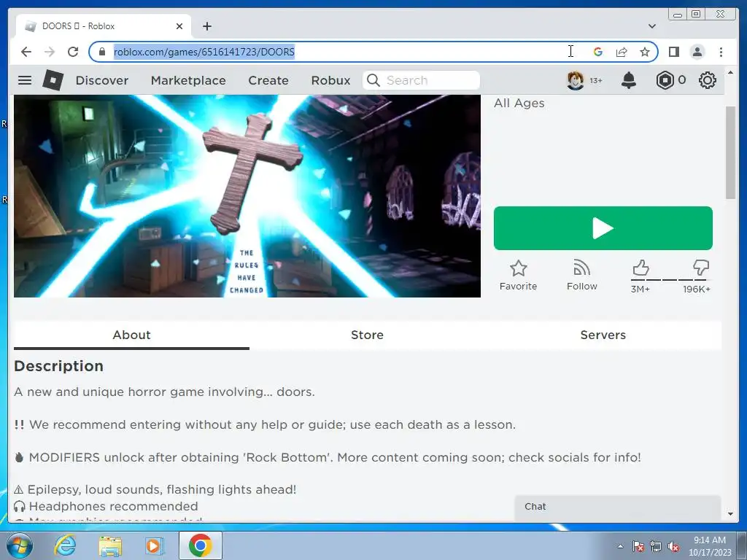Click the scroll down arrow
Screen dimensions: 747x560
[731, 514]
